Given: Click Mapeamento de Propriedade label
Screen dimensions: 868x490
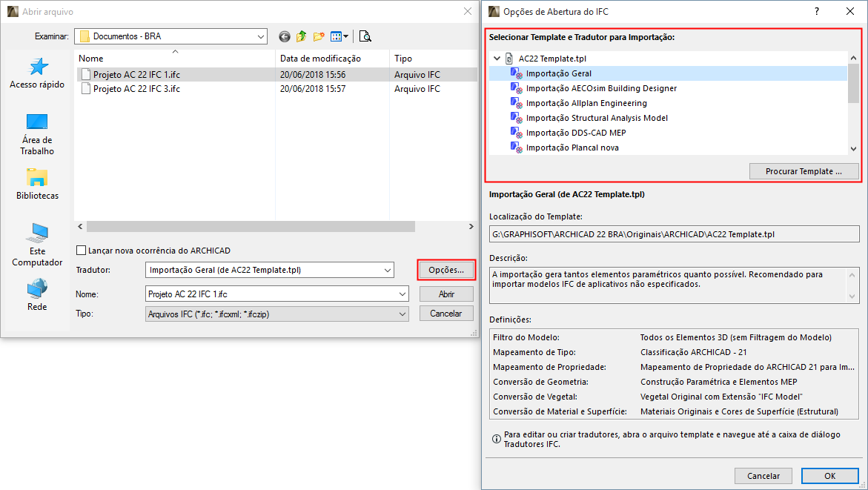Looking at the screenshot, I should 550,367.
